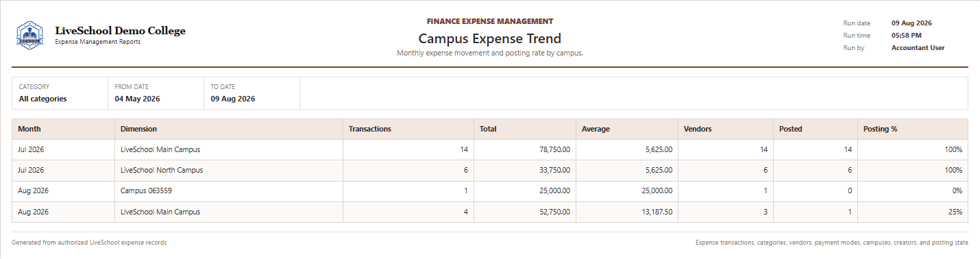The width and height of the screenshot is (980, 259).
Task: Click the footer expense transactions scope text
Action: point(832,243)
